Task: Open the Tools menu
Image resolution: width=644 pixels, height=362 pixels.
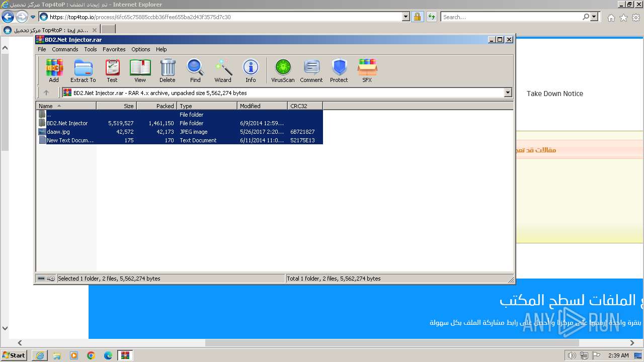Action: pos(91,49)
